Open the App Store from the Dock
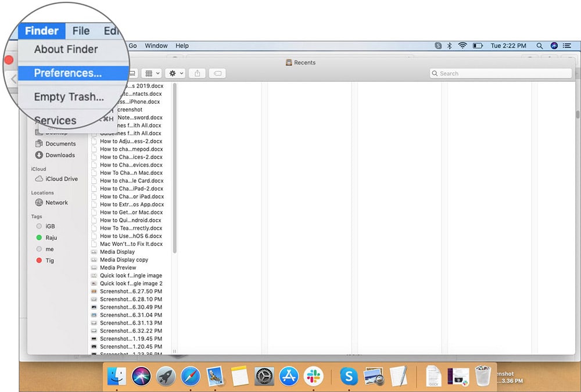 (289, 376)
